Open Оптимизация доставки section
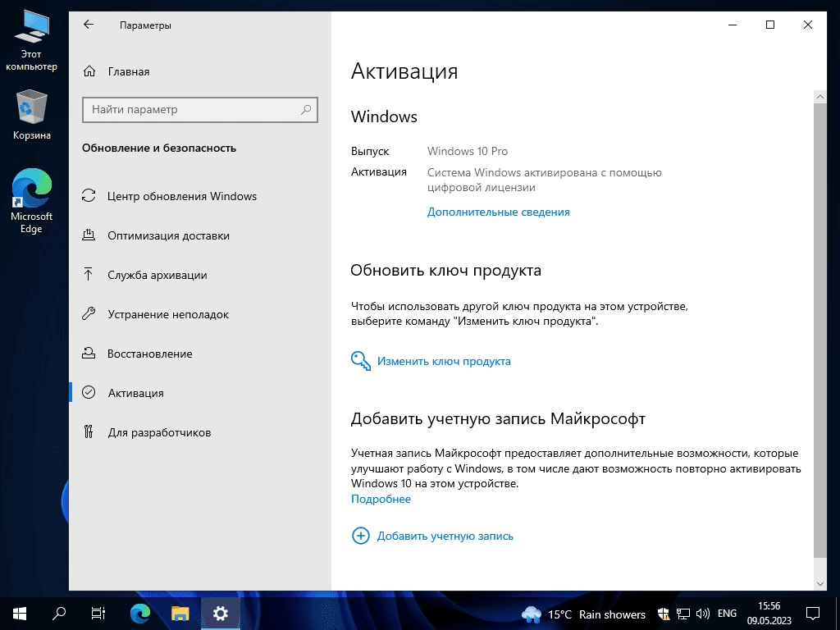 click(x=168, y=235)
